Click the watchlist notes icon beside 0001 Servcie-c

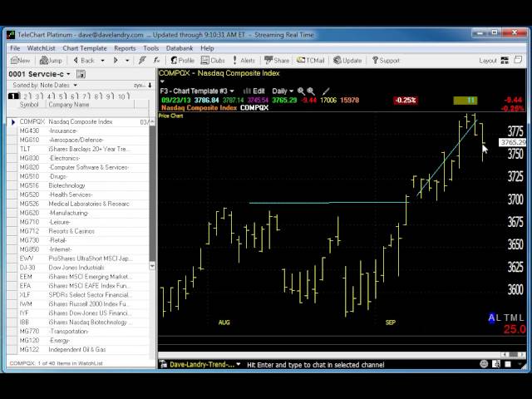(81, 74)
